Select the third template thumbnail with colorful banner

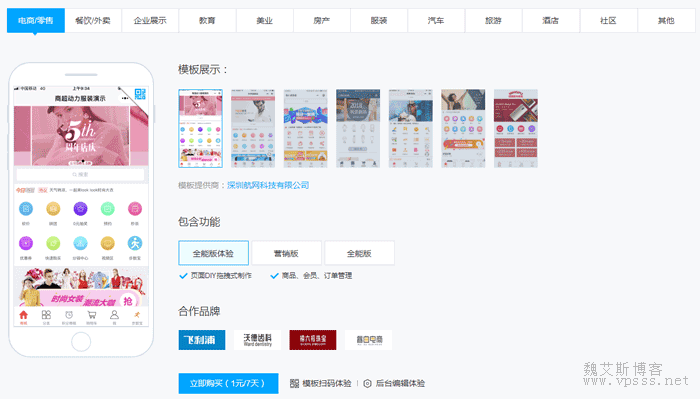click(305, 129)
